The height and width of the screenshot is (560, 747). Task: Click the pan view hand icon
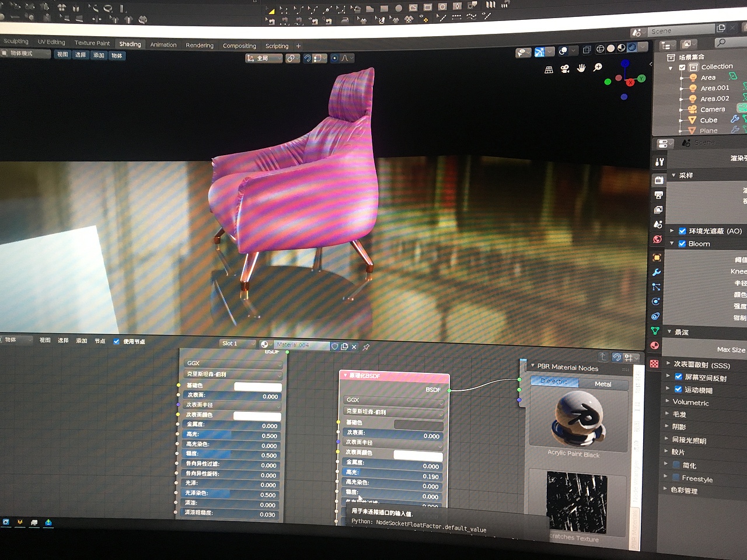click(581, 68)
